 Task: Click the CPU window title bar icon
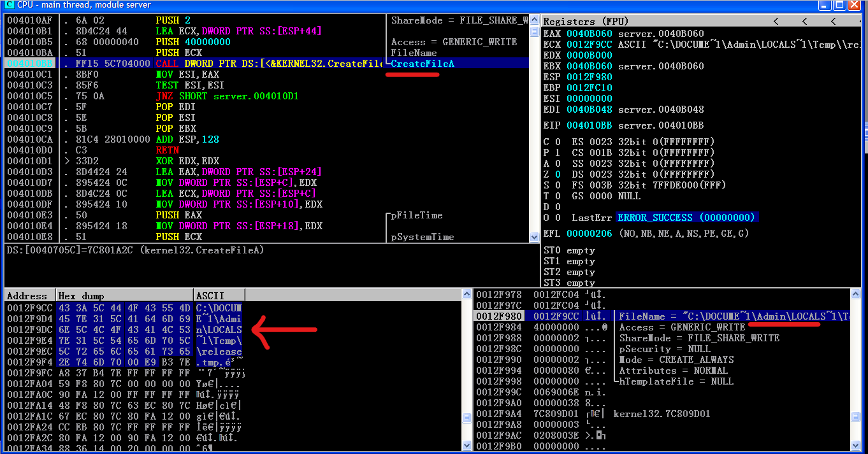tap(9, 5)
